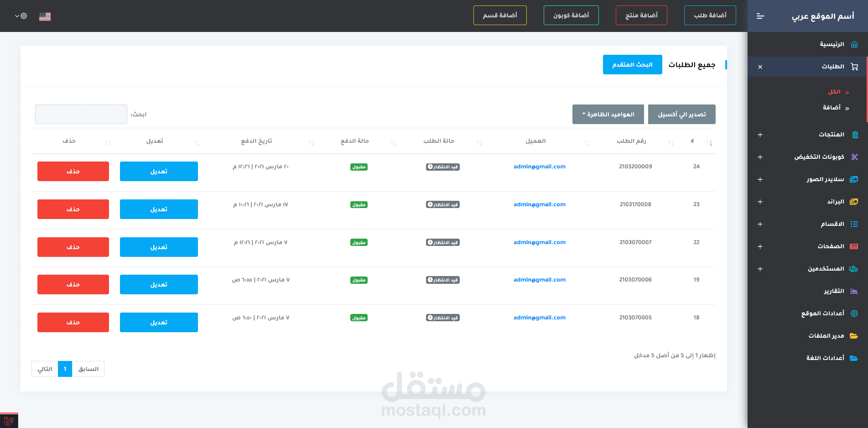Click تصدير الي أكسيل export button
Viewport: 868px width, 428px height.
click(x=681, y=114)
